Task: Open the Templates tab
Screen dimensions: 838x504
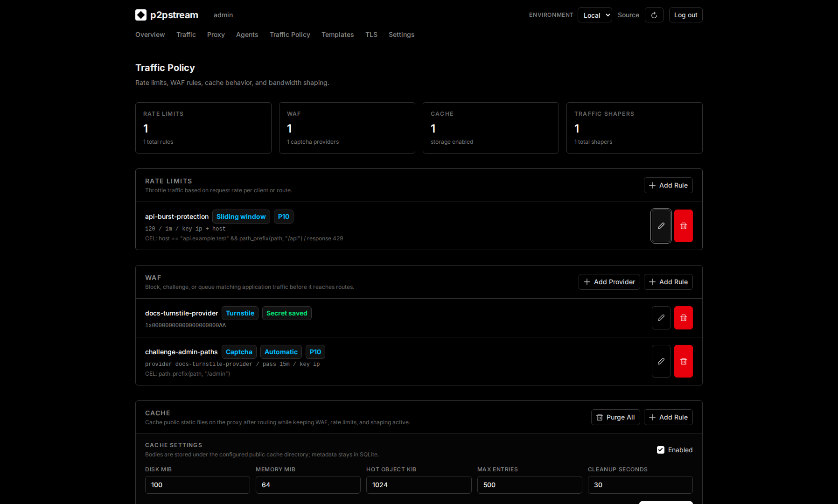Action: click(x=338, y=35)
